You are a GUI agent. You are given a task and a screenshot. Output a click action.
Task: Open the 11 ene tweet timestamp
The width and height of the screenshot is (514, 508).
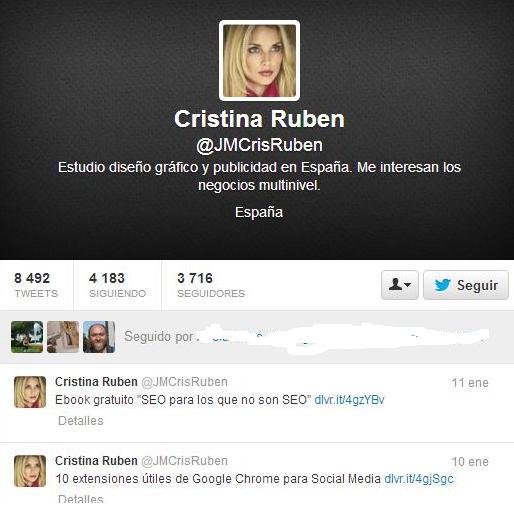coord(470,383)
